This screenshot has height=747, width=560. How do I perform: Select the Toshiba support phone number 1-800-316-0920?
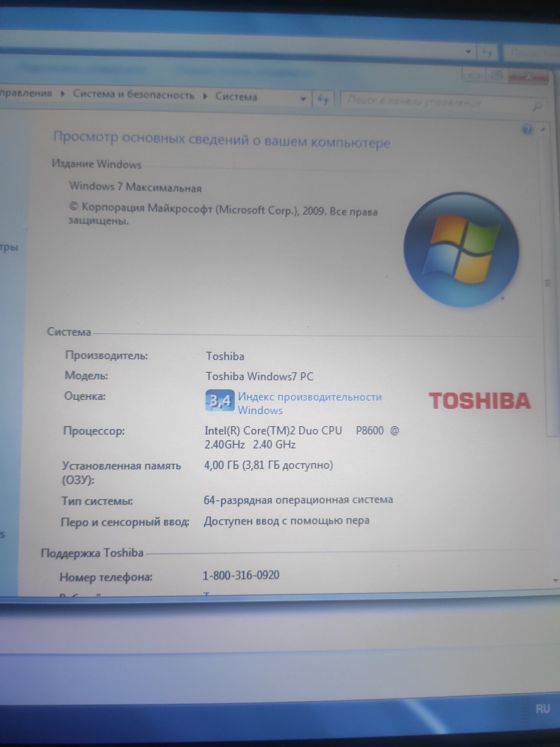[241, 575]
